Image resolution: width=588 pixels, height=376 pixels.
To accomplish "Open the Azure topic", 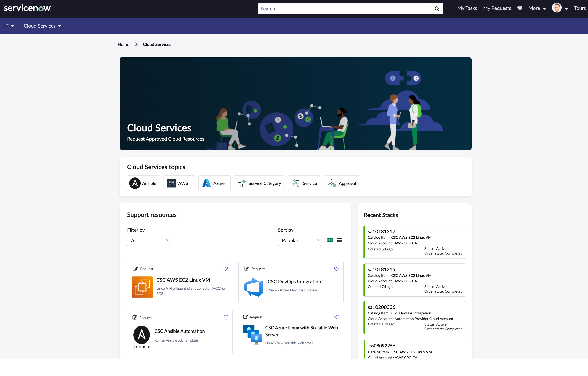I will [214, 183].
